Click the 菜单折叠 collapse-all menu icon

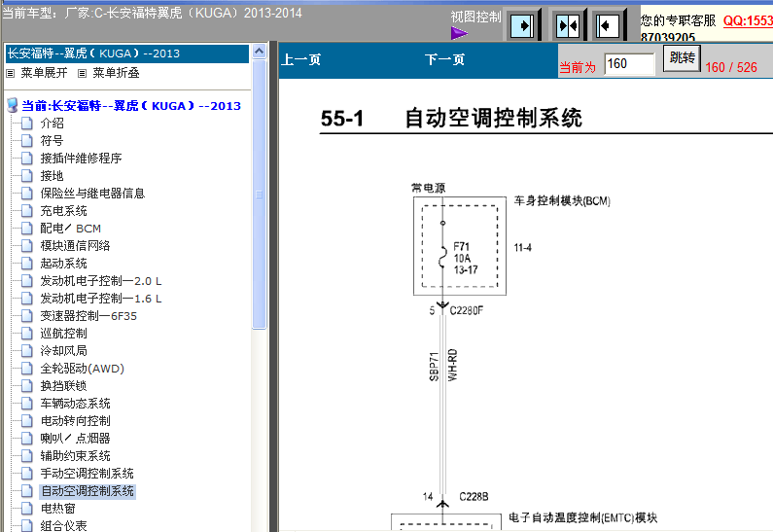tap(83, 74)
